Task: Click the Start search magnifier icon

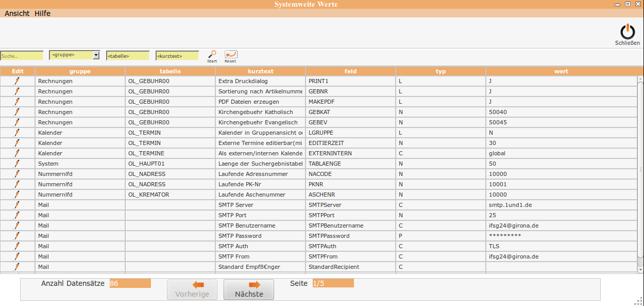Action: pyautogui.click(x=212, y=55)
